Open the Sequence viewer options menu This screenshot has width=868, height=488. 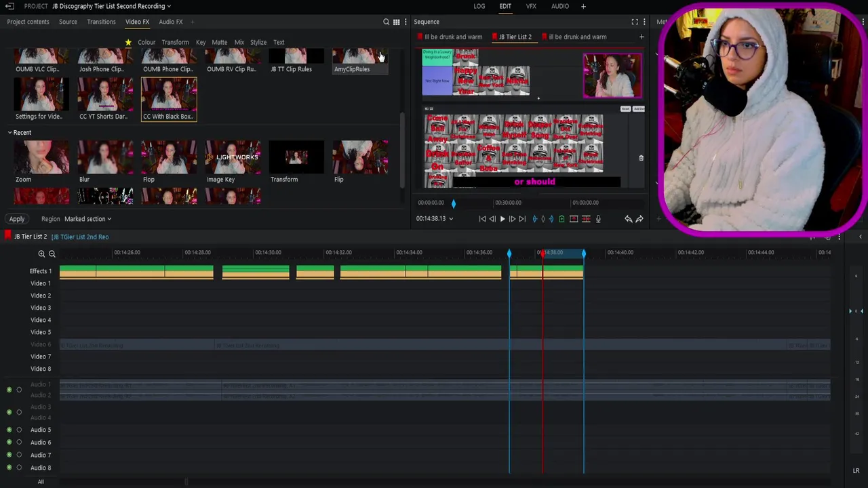tap(644, 22)
